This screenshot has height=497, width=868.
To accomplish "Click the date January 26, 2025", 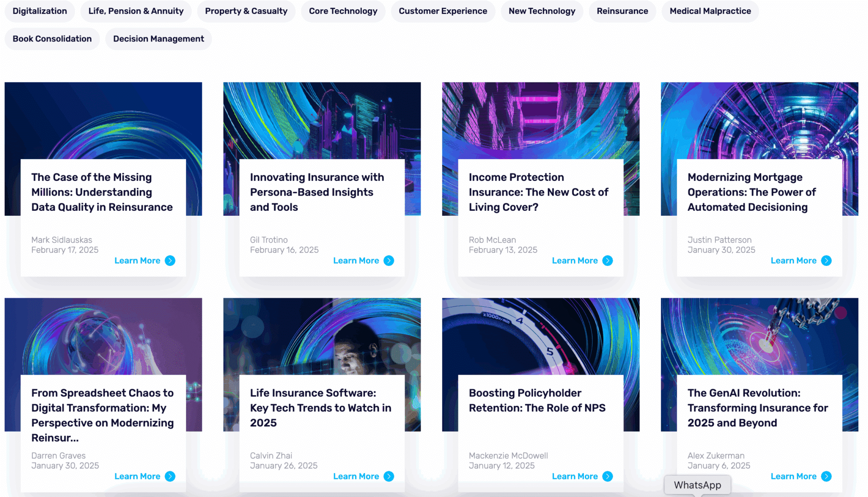I will coord(284,466).
